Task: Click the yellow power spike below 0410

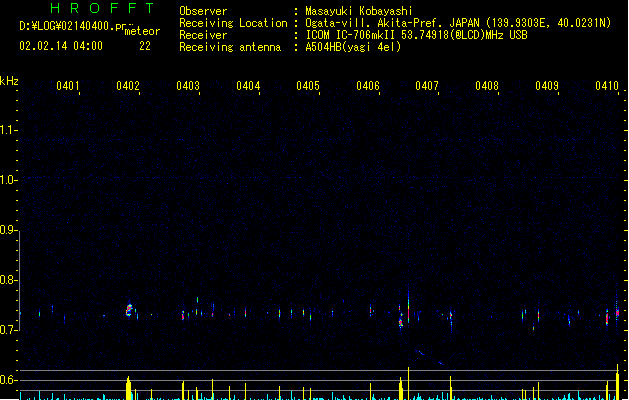Action: [617, 382]
